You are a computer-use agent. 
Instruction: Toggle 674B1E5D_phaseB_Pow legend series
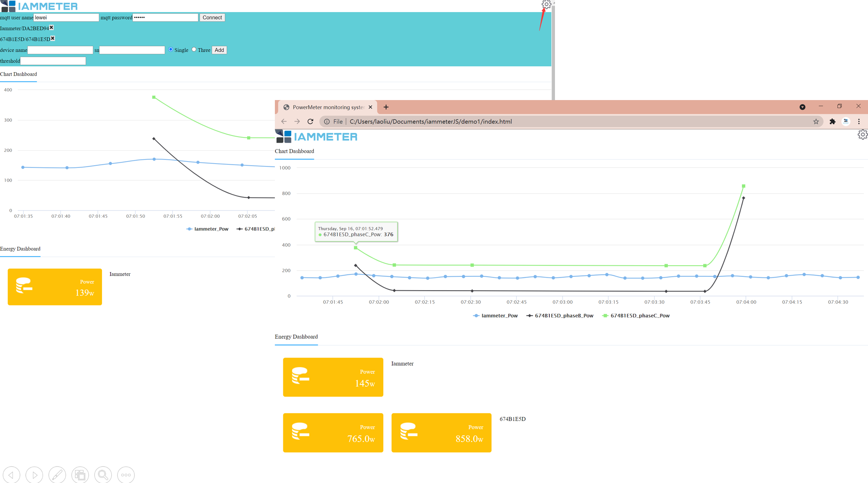[560, 316]
